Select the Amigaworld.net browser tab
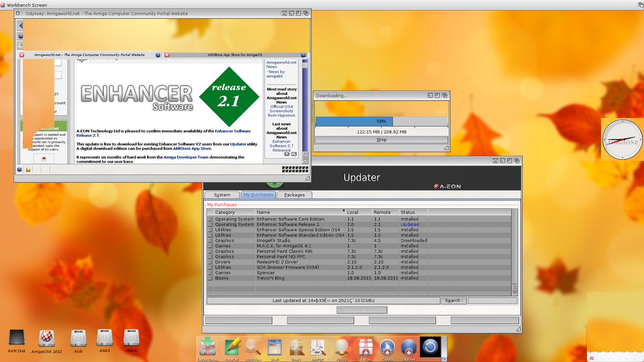644x362 pixels. click(90, 55)
